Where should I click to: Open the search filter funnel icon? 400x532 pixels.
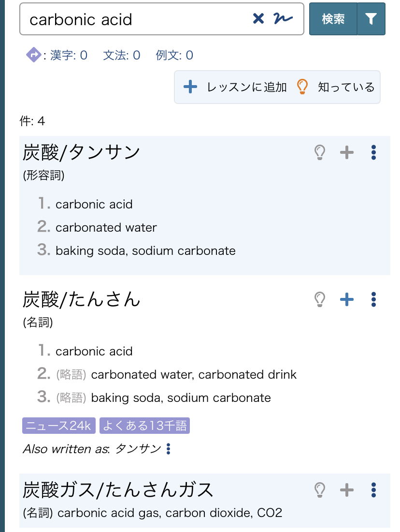[x=371, y=19]
